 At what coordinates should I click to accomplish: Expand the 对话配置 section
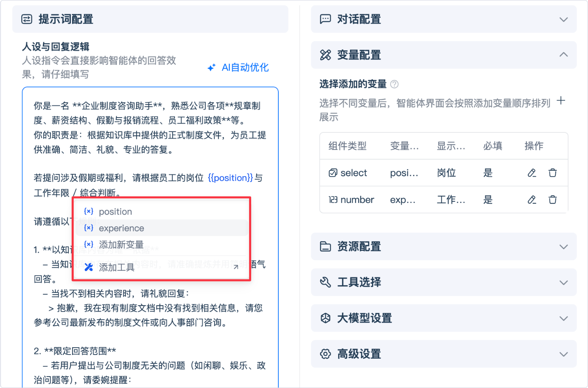tap(563, 20)
